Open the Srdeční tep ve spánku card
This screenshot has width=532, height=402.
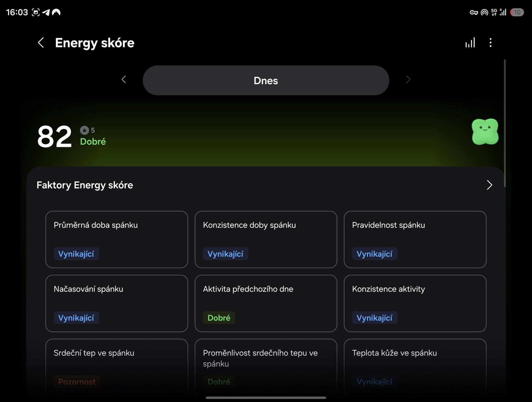click(117, 367)
